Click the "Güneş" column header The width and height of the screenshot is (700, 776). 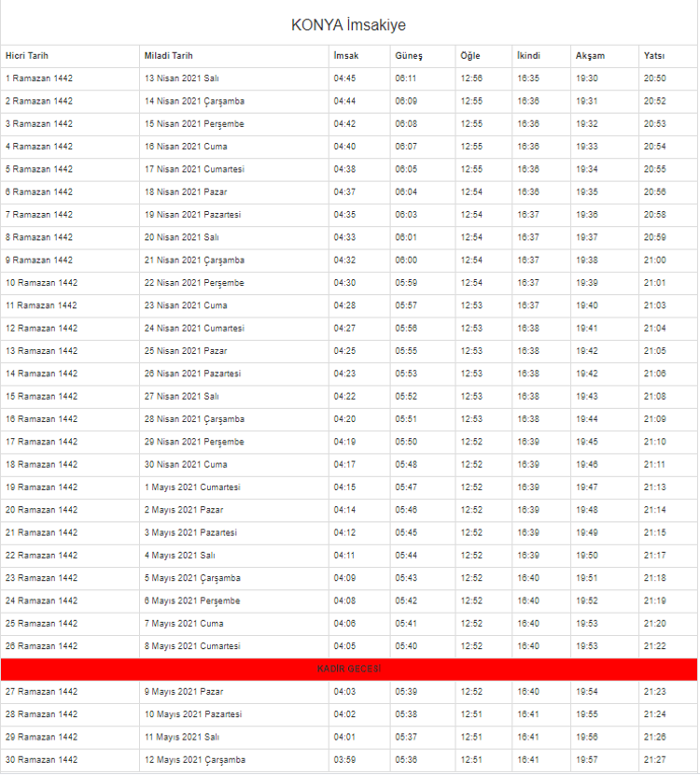[x=408, y=56]
